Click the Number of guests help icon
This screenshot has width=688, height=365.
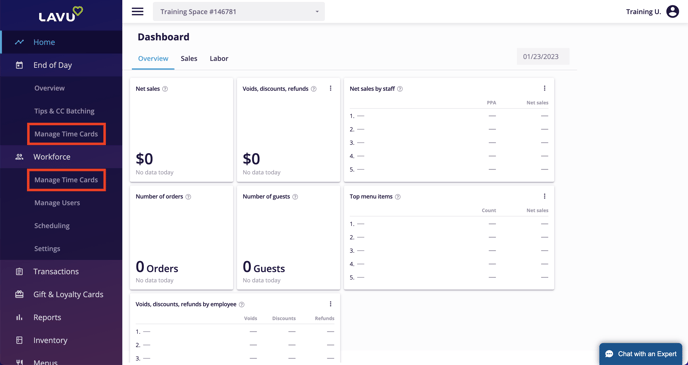[x=295, y=197]
